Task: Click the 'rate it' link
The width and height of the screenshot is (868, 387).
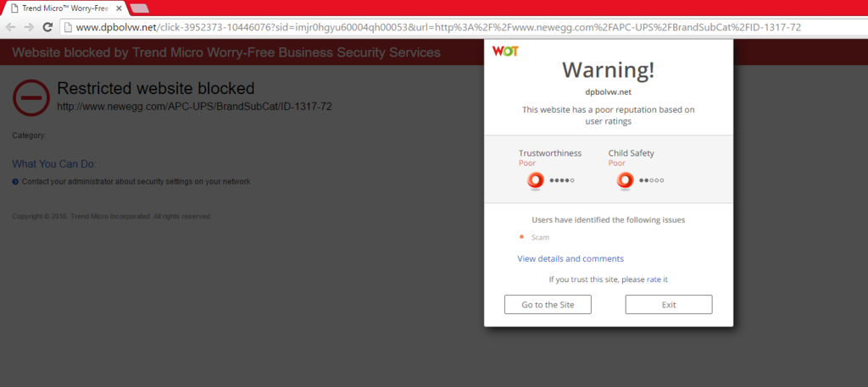Action: pos(657,279)
